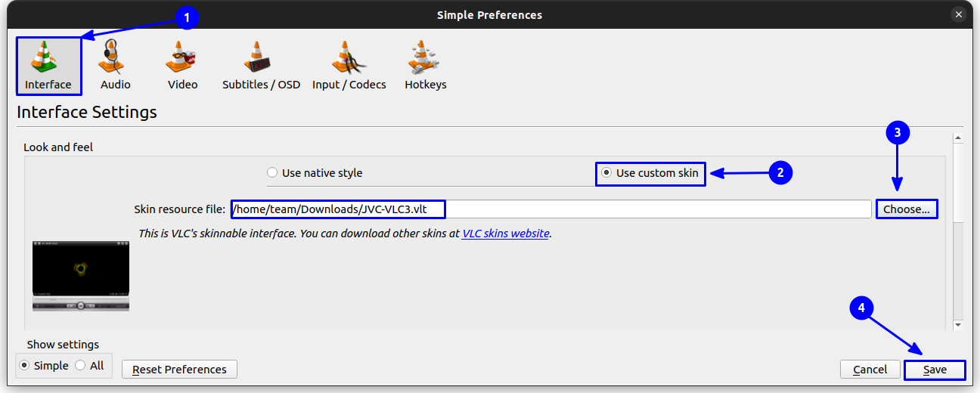980x393 pixels.
Task: Open Video preferences cone icon
Action: [x=182, y=58]
